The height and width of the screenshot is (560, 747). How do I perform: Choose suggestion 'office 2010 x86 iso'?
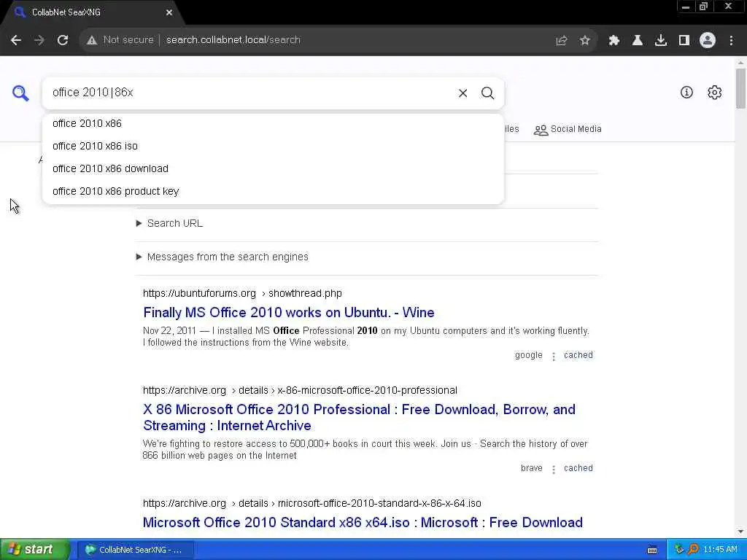point(273,146)
